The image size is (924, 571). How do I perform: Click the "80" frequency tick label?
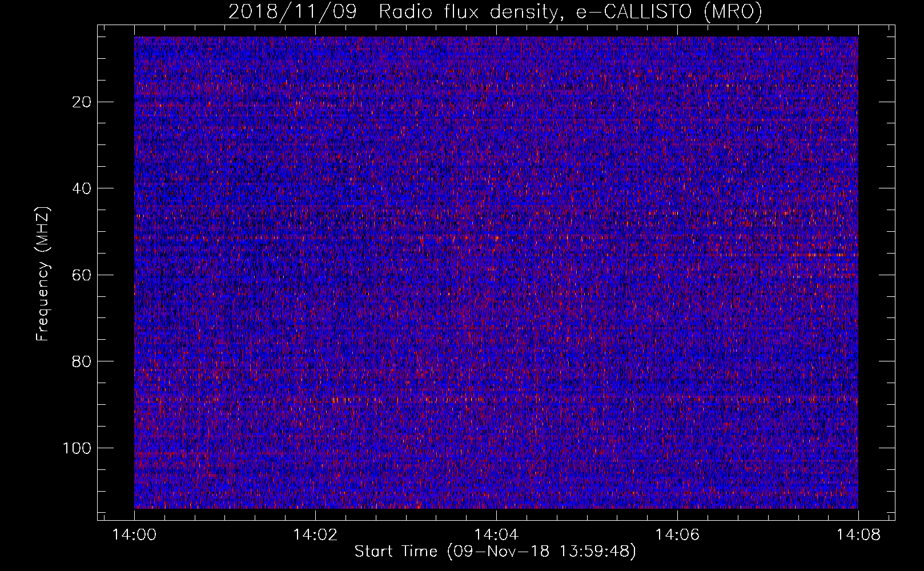[x=82, y=361]
